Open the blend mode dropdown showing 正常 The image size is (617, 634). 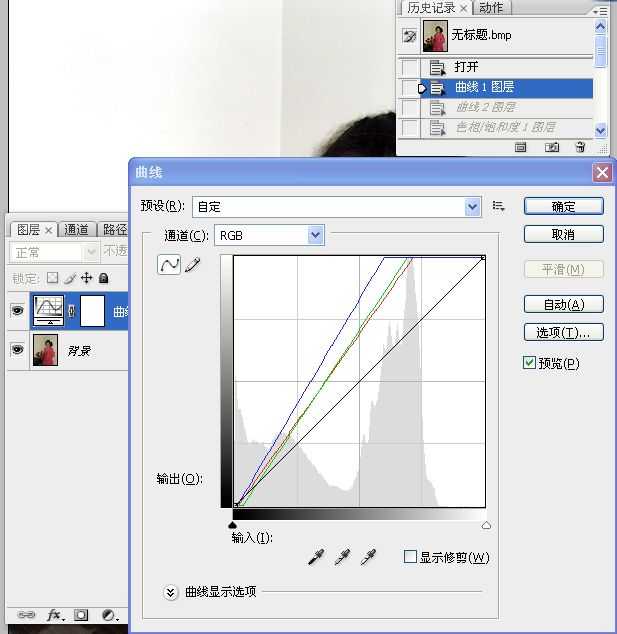53,252
